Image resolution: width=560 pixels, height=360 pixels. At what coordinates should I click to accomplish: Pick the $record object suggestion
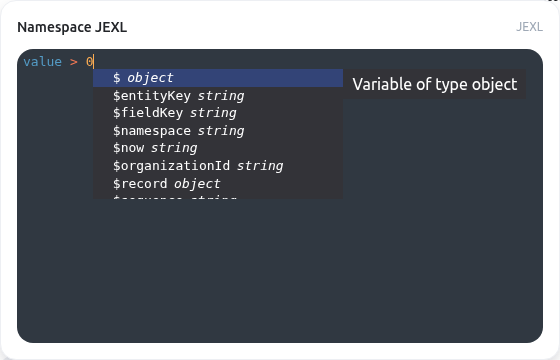pyautogui.click(x=218, y=184)
